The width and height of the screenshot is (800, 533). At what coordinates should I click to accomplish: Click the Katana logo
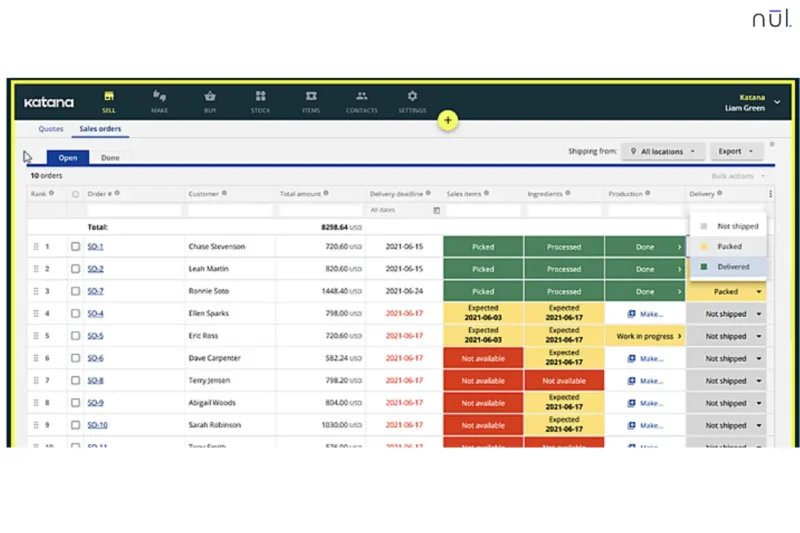tap(49, 103)
